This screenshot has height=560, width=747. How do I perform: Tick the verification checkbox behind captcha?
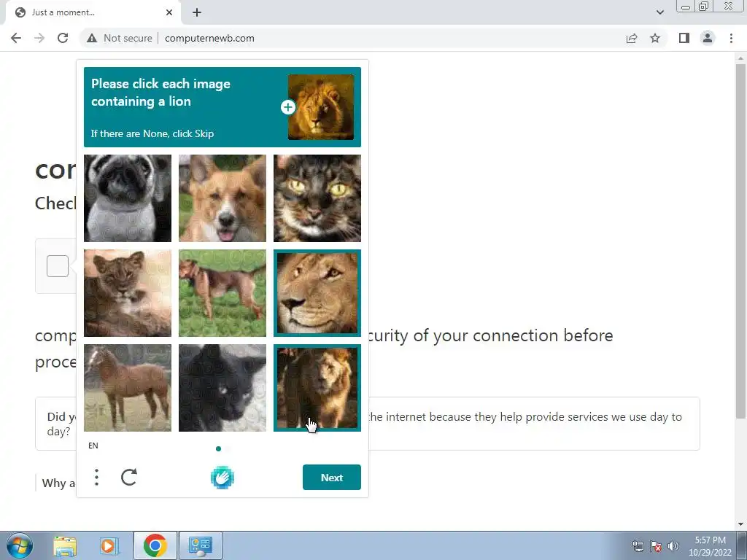(58, 266)
